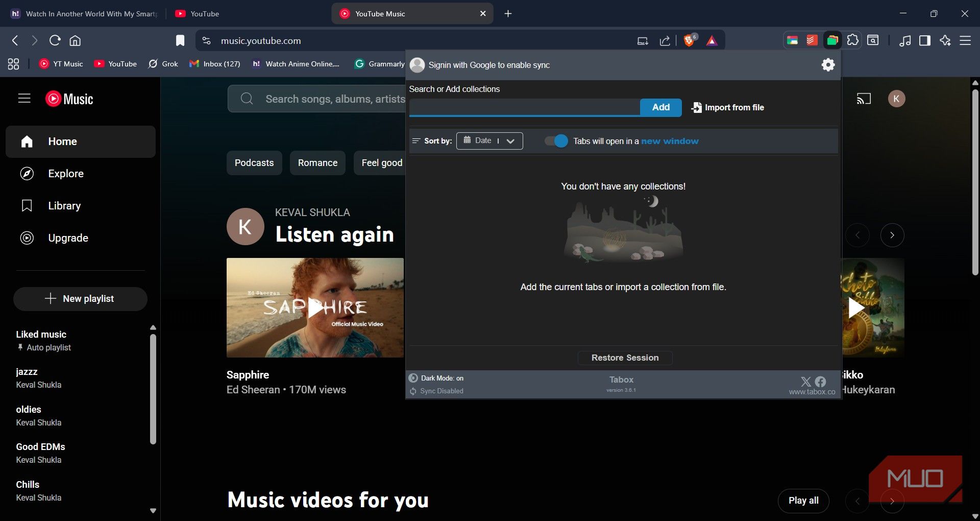Go to Home in sidebar
The height and width of the screenshot is (521, 980).
click(x=81, y=141)
